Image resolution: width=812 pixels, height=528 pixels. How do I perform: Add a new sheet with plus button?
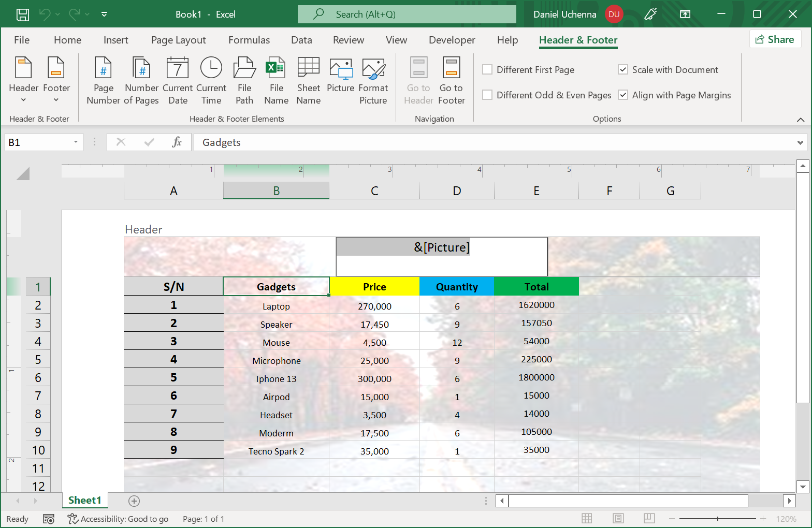(134, 501)
